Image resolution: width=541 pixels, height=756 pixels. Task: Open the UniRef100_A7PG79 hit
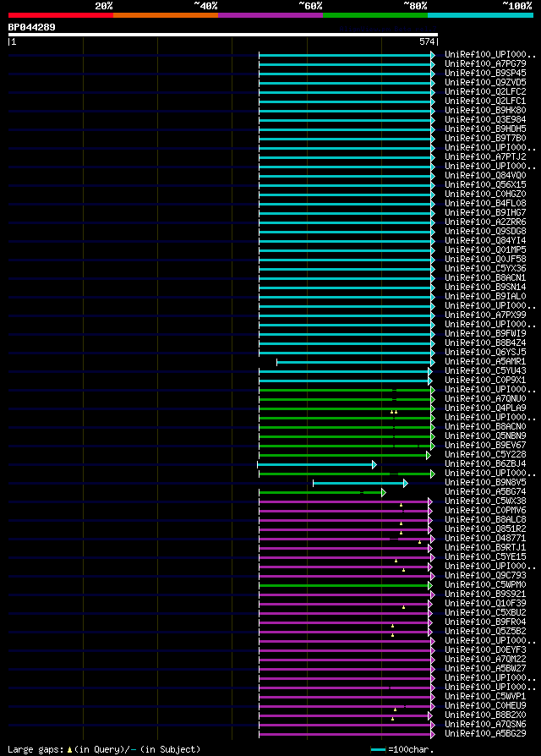click(x=485, y=63)
